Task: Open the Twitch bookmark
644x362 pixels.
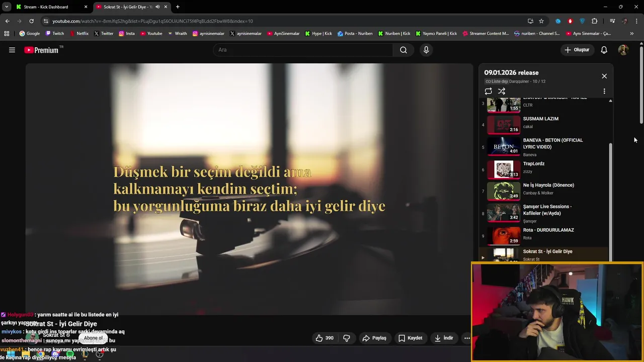Action: pyautogui.click(x=55, y=34)
